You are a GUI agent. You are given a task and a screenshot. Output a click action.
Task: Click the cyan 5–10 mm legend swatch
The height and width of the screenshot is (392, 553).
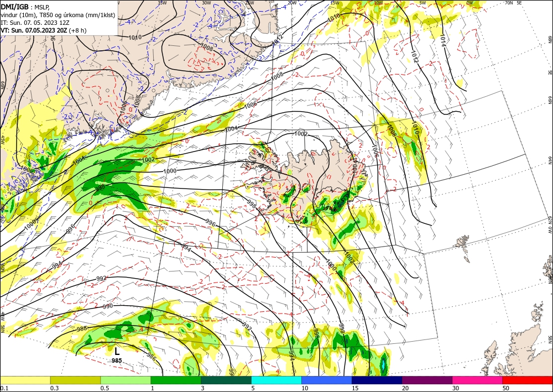point(276,380)
